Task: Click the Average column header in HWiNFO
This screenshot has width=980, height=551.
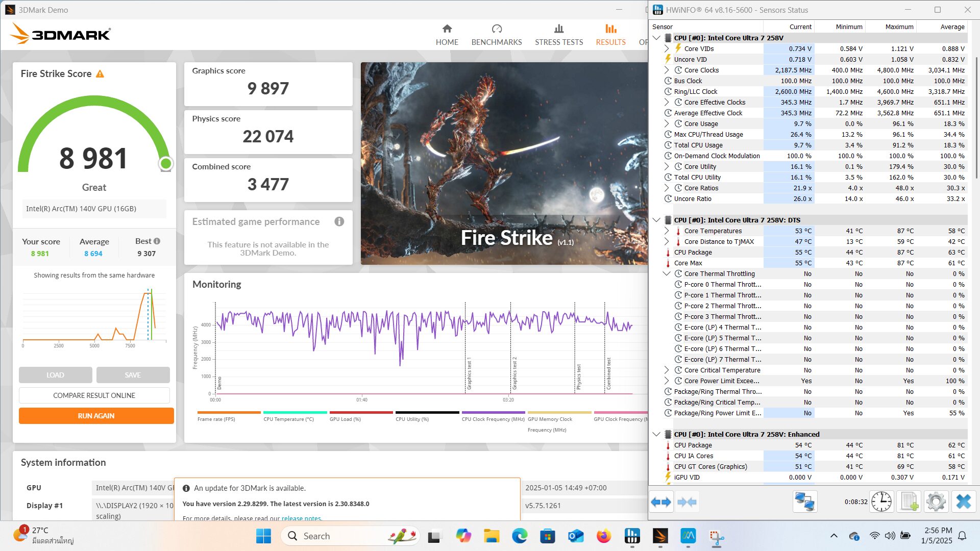Action: click(x=942, y=27)
